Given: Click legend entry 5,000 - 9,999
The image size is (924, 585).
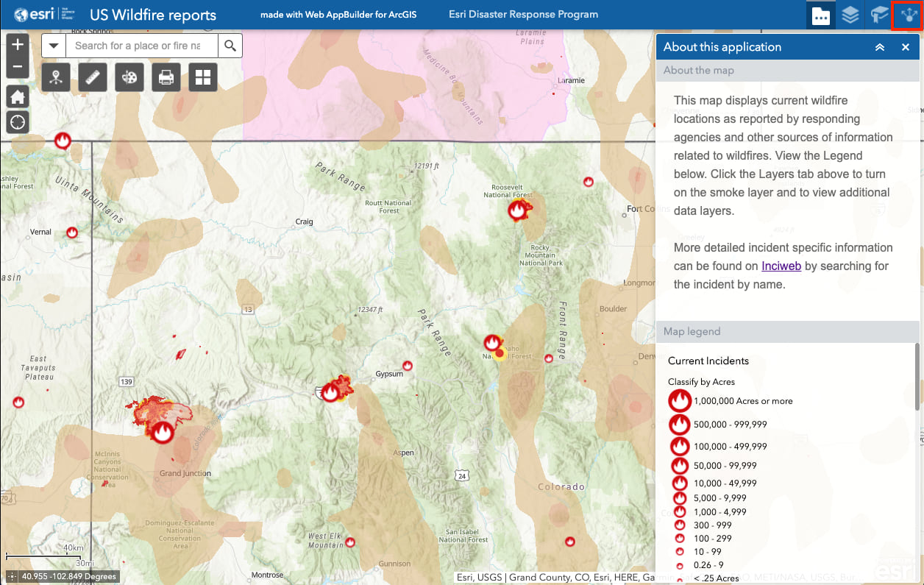Looking at the screenshot, I should [x=720, y=498].
